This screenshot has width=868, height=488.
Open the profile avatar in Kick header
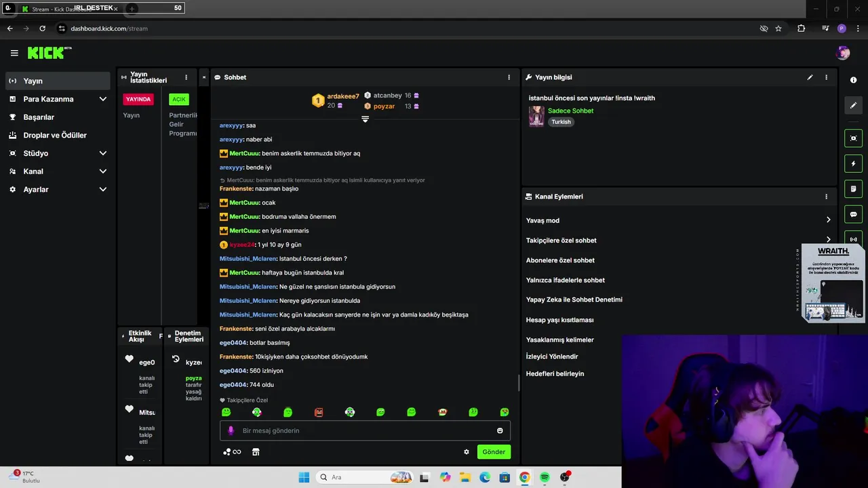point(843,53)
